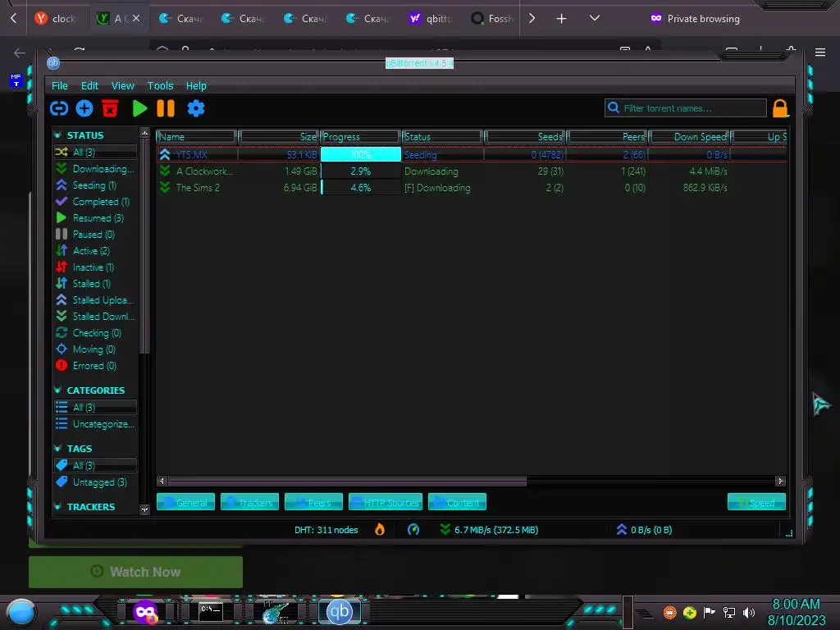Click the 4.6% progress bar of The Sims 2
Viewport: 840px width, 630px height.
pos(361,188)
